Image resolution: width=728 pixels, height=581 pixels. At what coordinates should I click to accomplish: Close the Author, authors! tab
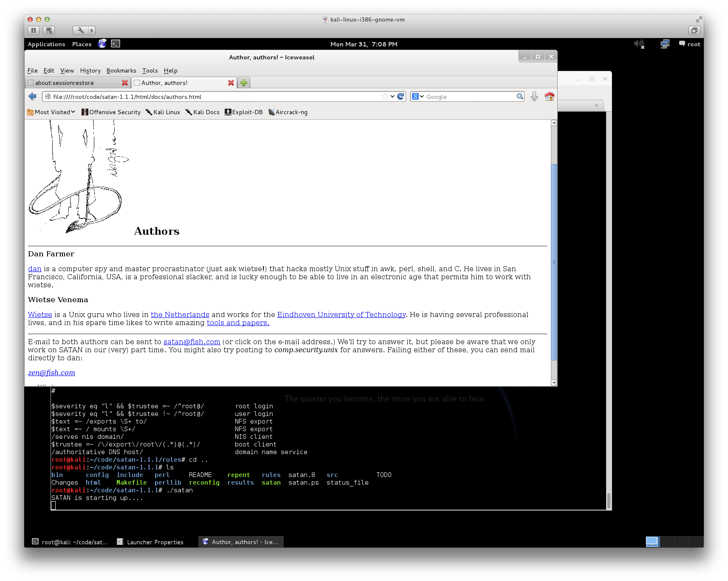pyautogui.click(x=231, y=83)
